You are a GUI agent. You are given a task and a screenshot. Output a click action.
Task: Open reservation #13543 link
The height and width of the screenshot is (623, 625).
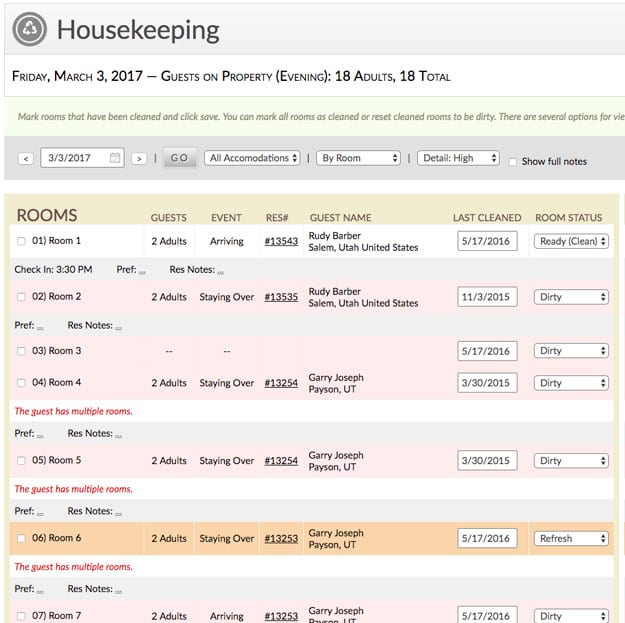(281, 241)
